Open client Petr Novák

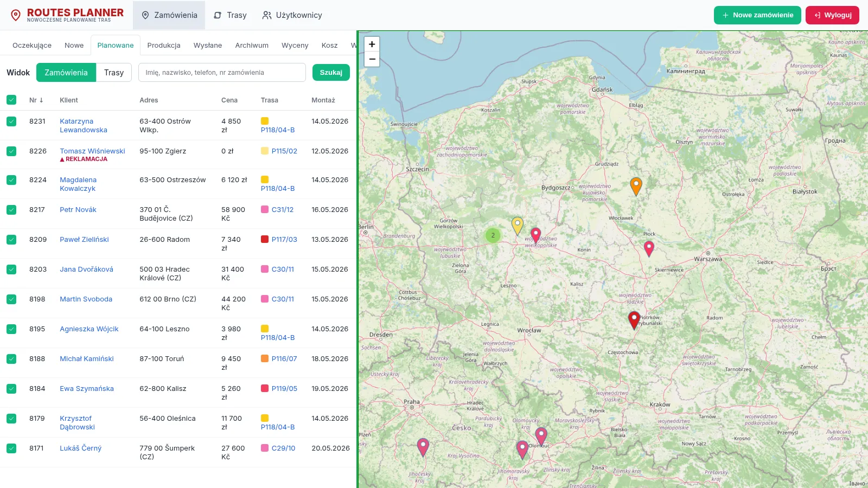pyautogui.click(x=78, y=210)
